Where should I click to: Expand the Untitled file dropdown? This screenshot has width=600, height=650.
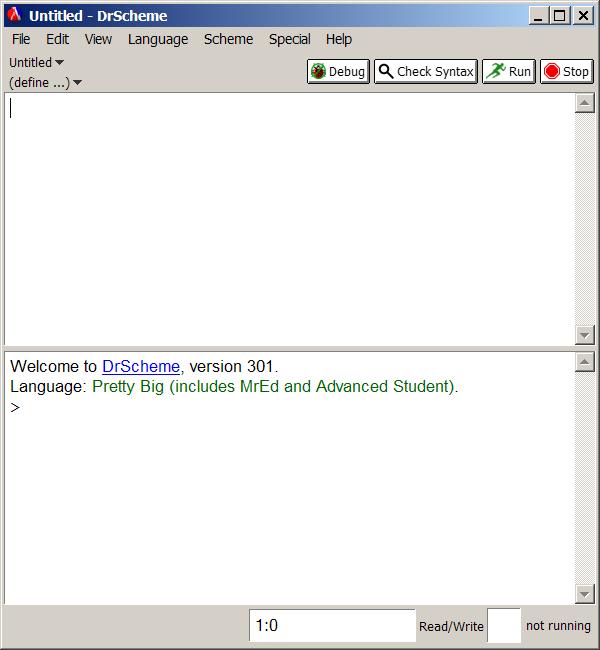click(36, 63)
